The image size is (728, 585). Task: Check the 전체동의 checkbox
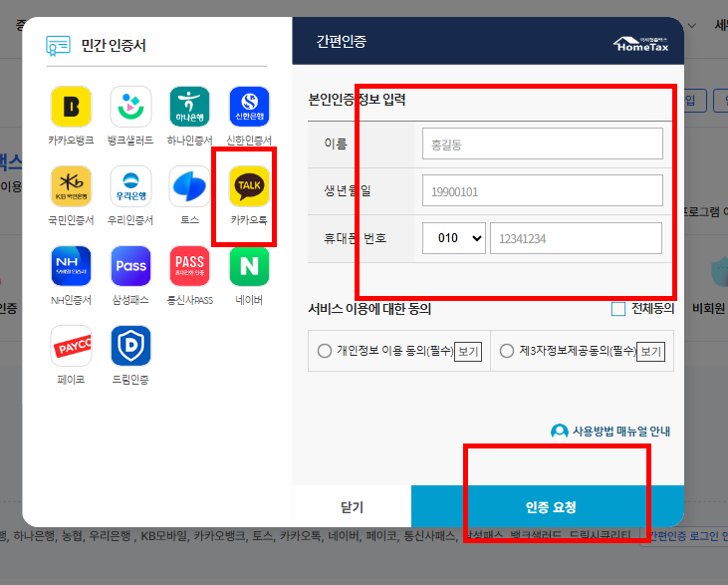pos(618,309)
